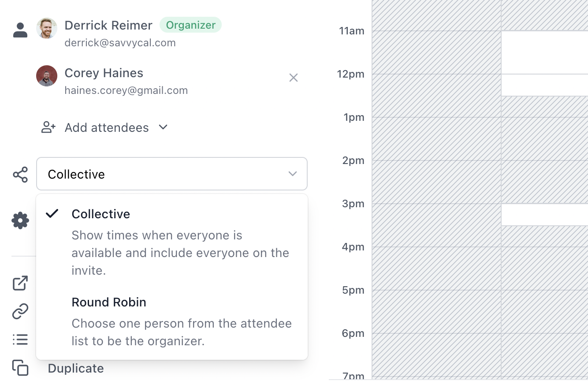
Task: Click the checkmark next to Collective
Action: coord(52,214)
